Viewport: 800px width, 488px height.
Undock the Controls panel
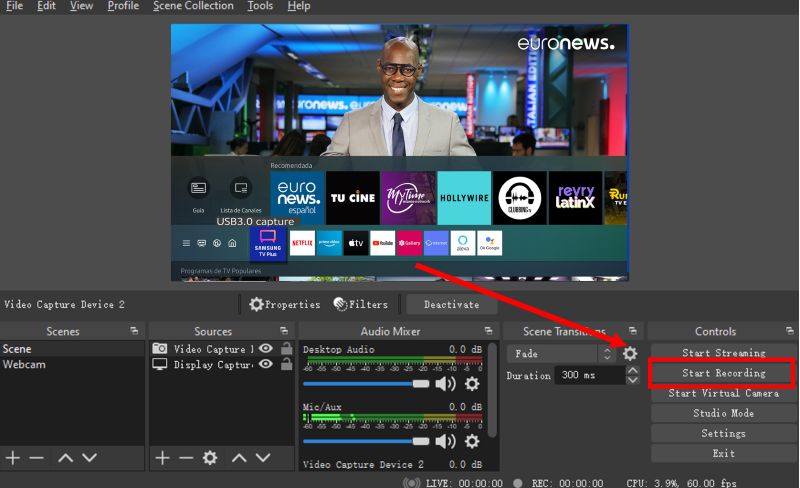[x=789, y=331]
